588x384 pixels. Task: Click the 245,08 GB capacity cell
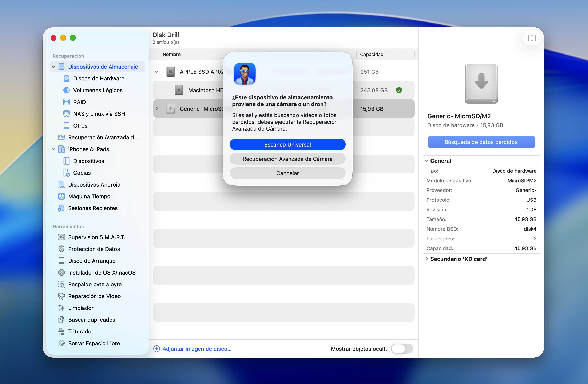point(374,90)
